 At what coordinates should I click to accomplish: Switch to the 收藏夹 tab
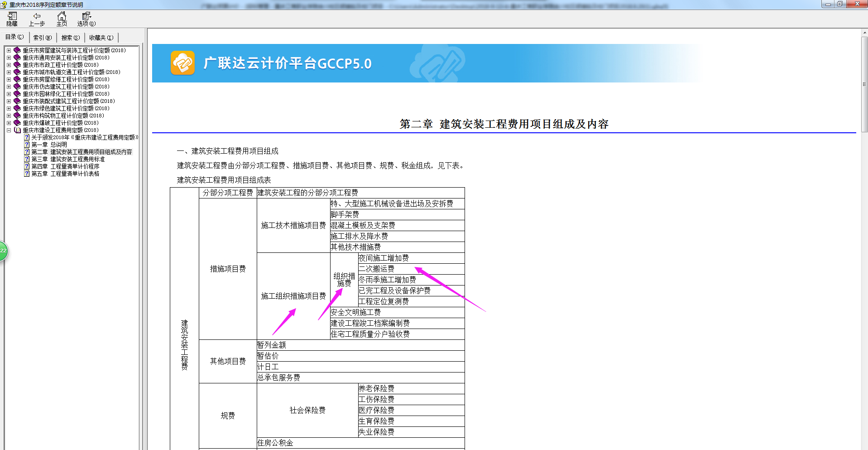click(x=101, y=38)
